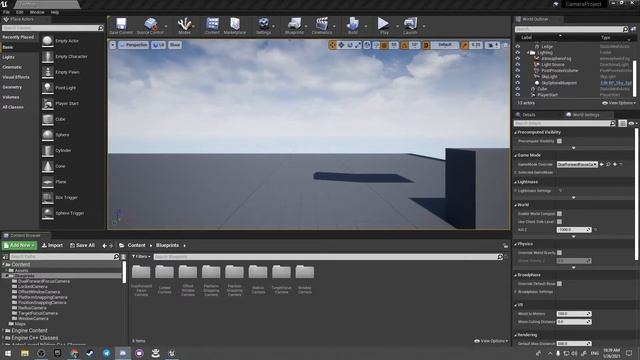Select the Lights category in Place Actors
The width and height of the screenshot is (640, 360).
[x=8, y=57]
